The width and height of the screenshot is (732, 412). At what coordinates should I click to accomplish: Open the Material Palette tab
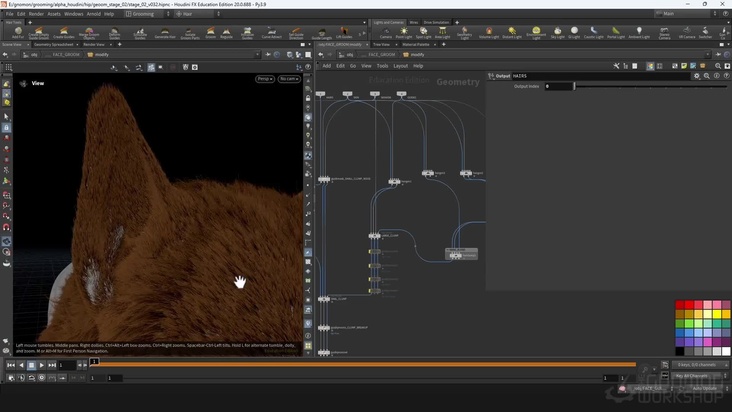tap(414, 44)
